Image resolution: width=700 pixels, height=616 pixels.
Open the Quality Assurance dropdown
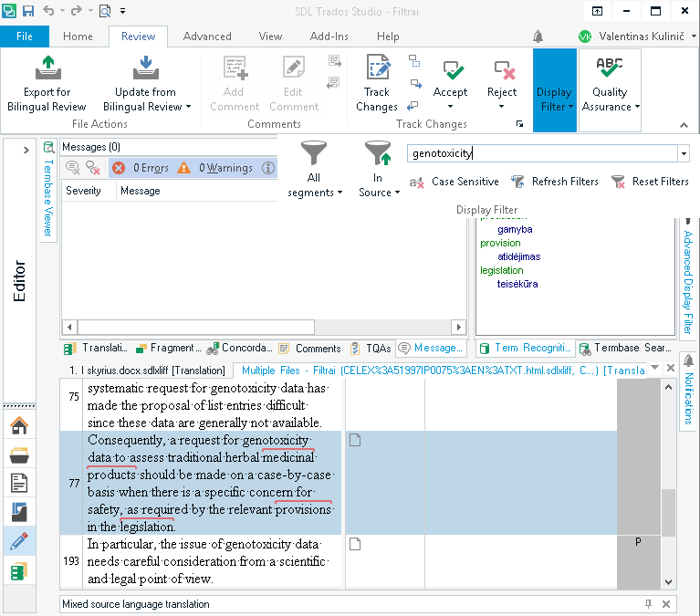[x=610, y=90]
